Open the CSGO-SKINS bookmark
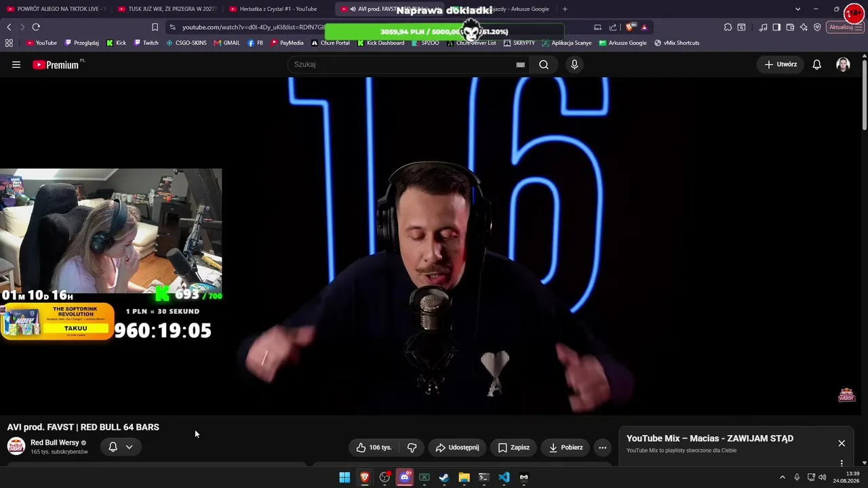 pyautogui.click(x=186, y=43)
